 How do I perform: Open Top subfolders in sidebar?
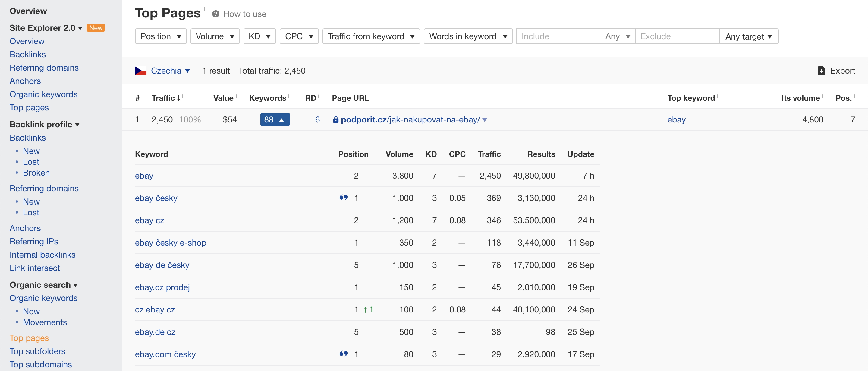tap(37, 351)
